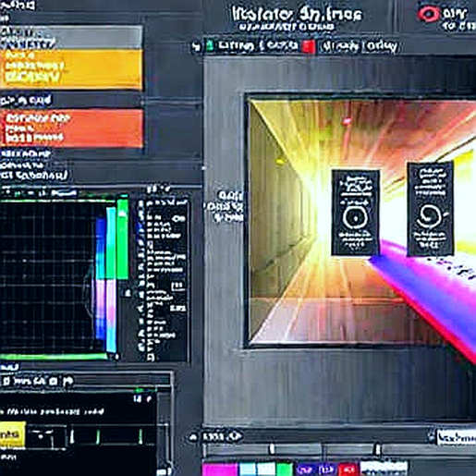Expand the yellow highlighted panel section
The width and height of the screenshot is (476, 476).
[x=71, y=69]
